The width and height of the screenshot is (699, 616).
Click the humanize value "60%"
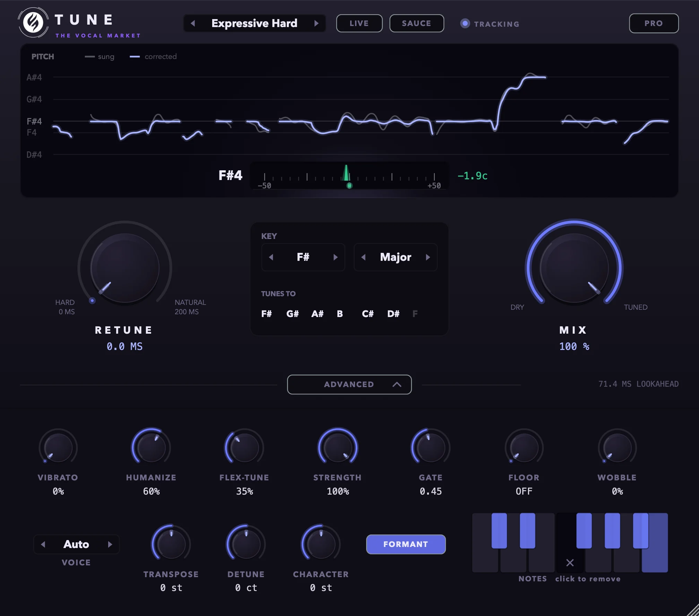(151, 491)
